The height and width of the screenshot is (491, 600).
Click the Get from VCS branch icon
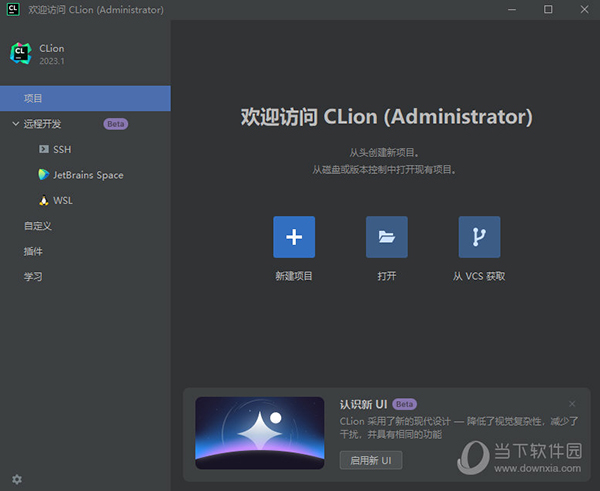pyautogui.click(x=479, y=237)
